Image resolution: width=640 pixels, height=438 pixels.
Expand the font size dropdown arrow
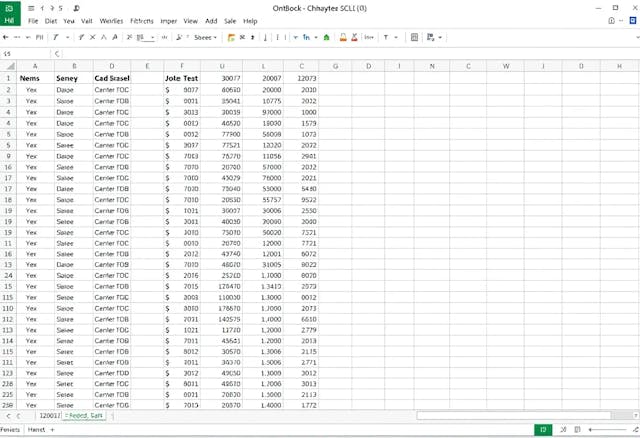[152, 38]
